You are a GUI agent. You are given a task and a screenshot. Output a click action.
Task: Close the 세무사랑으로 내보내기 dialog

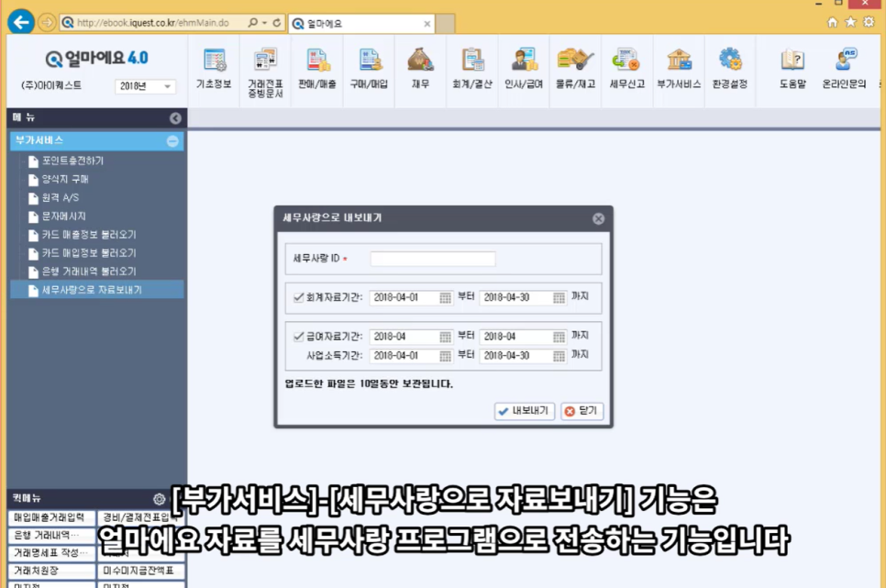click(x=598, y=219)
